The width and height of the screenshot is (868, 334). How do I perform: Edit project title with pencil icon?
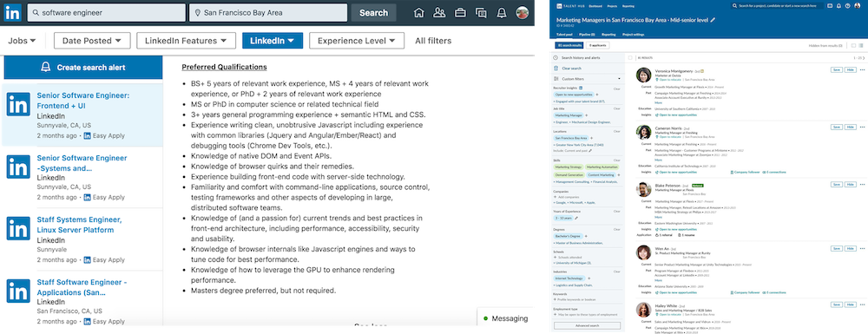713,19
